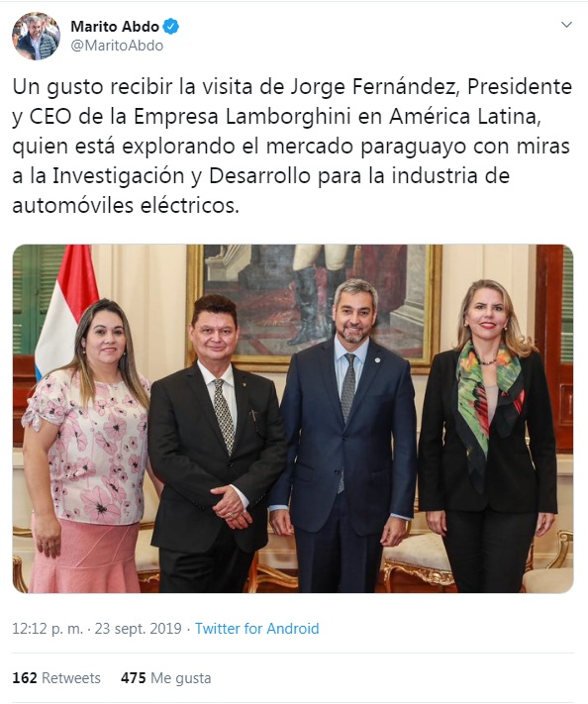Click the name Jorge Fernández in tweet
588x704 pixels.
[x=373, y=87]
